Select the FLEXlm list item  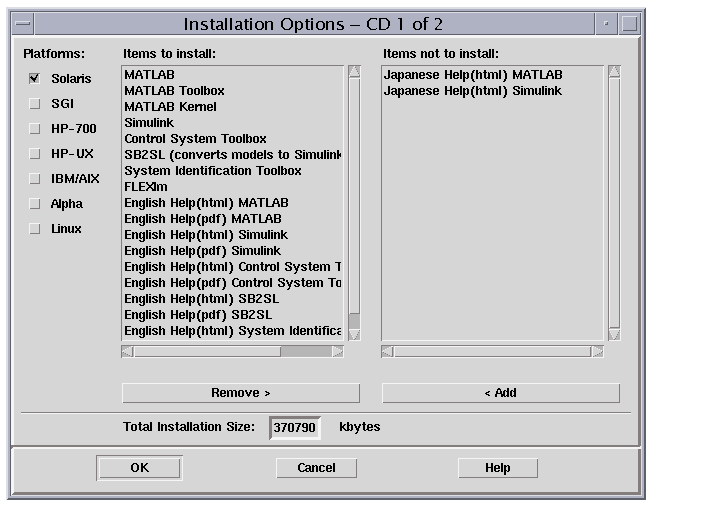233,187
